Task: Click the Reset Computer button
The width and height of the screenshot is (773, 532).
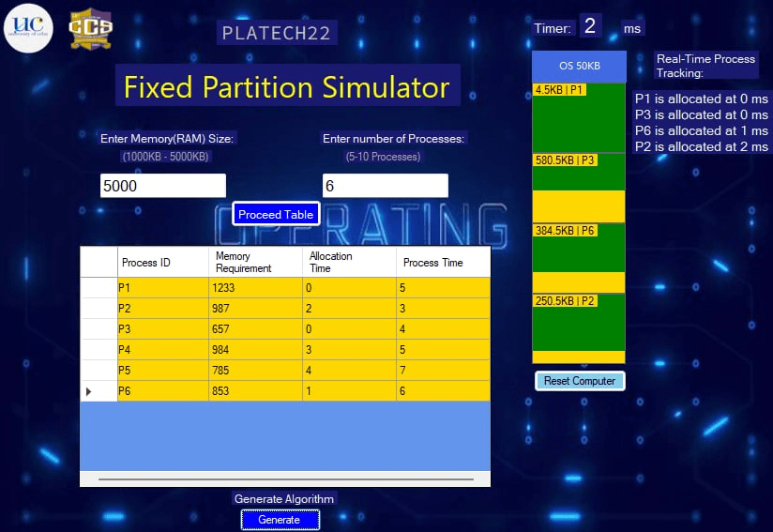Action: point(580,381)
